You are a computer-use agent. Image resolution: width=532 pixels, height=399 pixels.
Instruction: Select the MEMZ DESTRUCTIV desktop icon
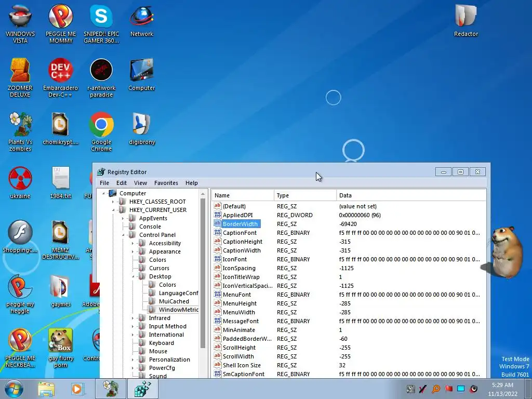coord(60,240)
